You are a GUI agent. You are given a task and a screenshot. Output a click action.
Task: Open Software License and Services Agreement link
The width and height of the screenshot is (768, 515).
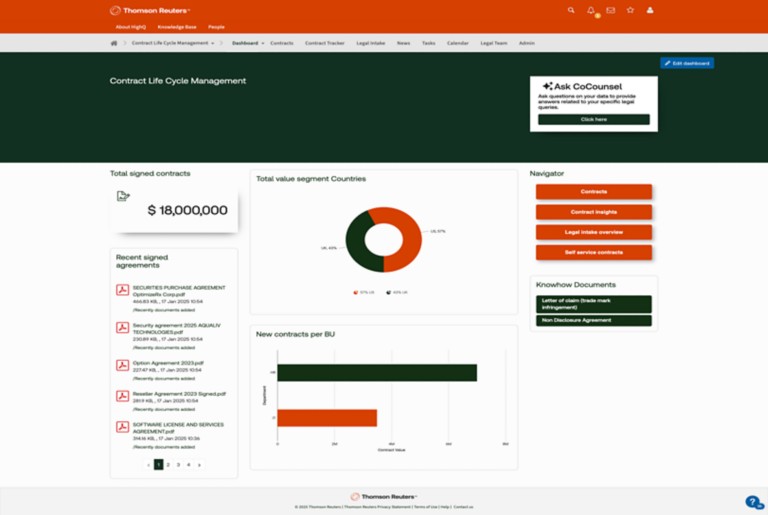pos(178,428)
